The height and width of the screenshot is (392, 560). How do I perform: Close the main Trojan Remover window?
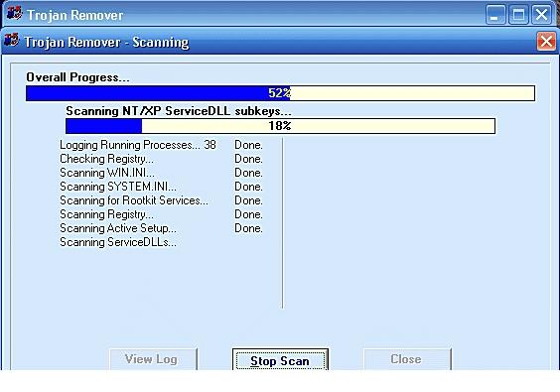[x=541, y=15]
